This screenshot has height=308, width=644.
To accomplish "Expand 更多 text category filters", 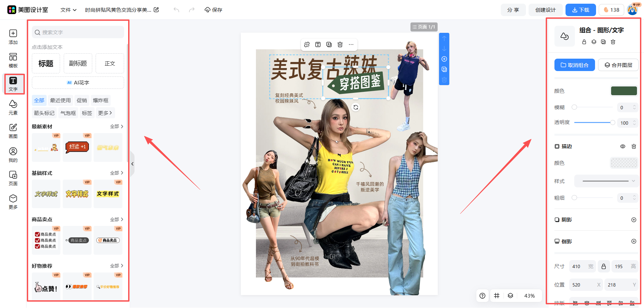I will 105,113.
